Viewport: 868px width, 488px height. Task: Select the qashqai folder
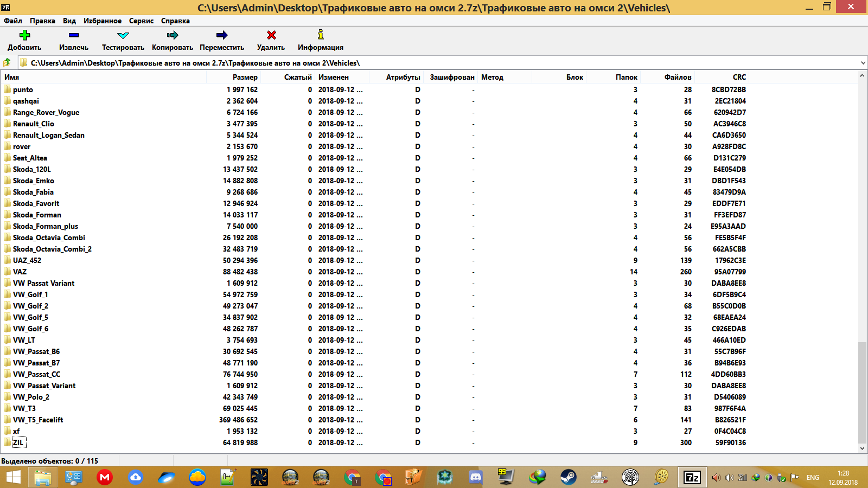26,101
